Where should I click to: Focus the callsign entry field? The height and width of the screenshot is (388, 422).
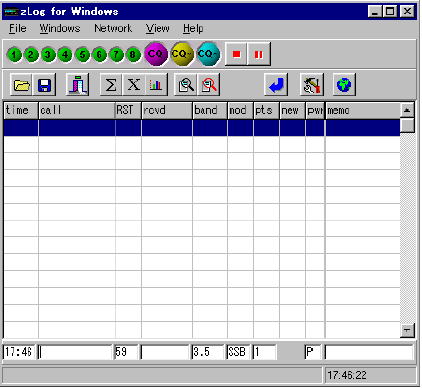[x=75, y=352]
